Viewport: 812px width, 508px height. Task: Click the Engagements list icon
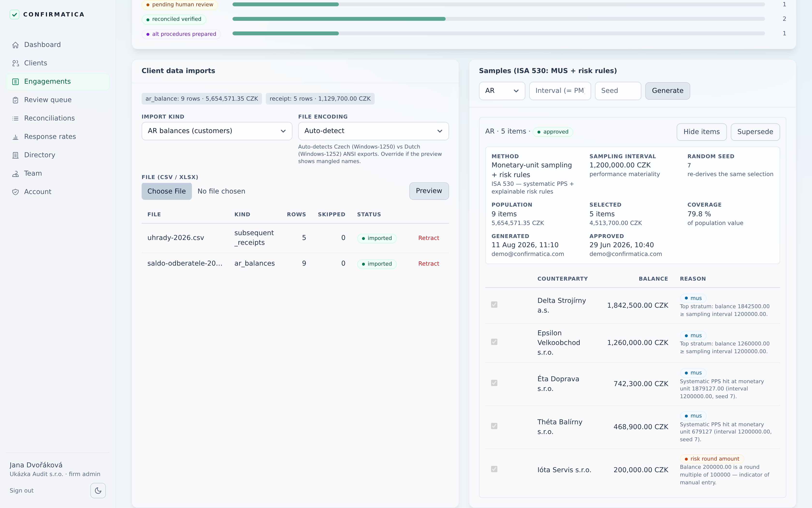click(x=15, y=82)
